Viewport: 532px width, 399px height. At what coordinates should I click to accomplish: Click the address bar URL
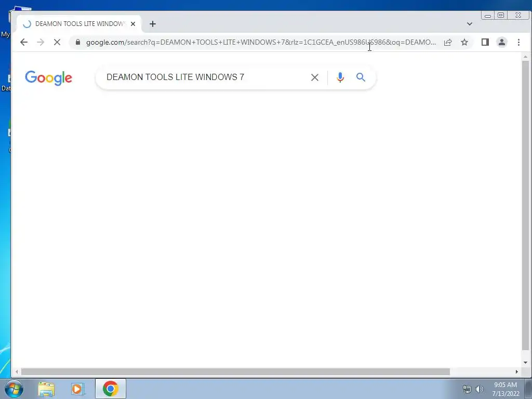pyautogui.click(x=261, y=42)
